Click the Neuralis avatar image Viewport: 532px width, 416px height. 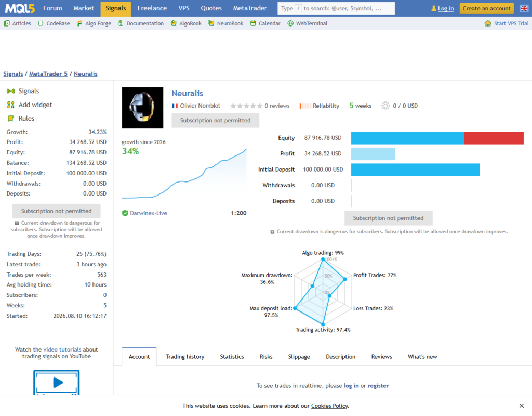click(142, 108)
